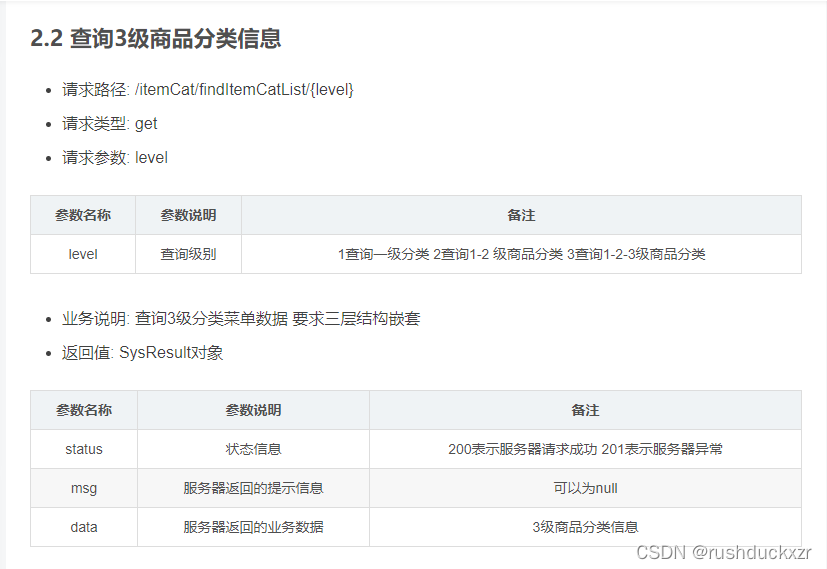Click the 请求参数: level bullet line
Viewport: 827px width, 569px height.
point(115,158)
